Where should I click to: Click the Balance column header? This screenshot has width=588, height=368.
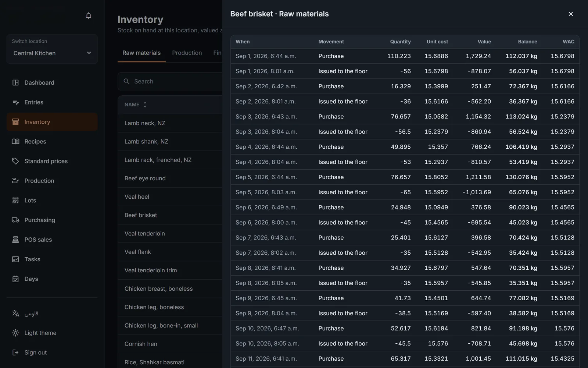tap(528, 42)
